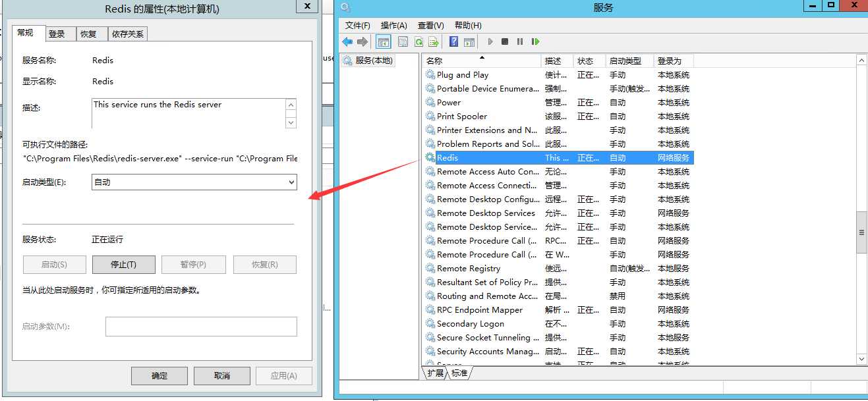Switch to the 恢复 tab
The width and height of the screenshot is (868, 401).
tap(92, 34)
